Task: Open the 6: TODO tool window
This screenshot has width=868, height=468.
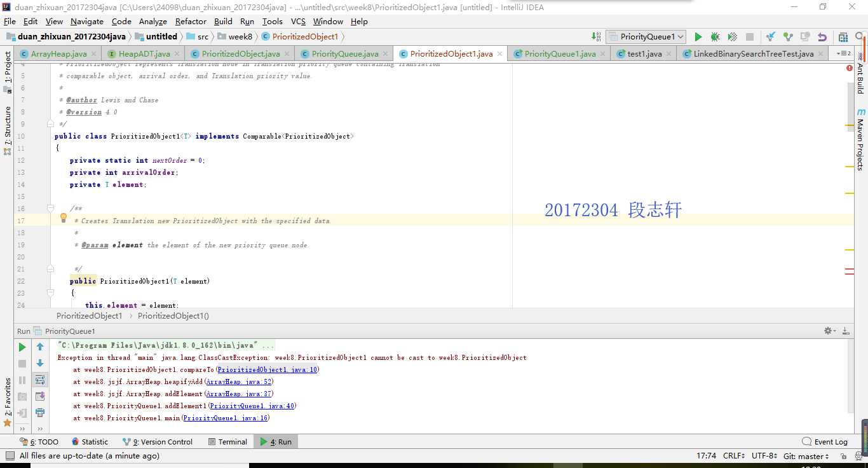Action: click(39, 442)
